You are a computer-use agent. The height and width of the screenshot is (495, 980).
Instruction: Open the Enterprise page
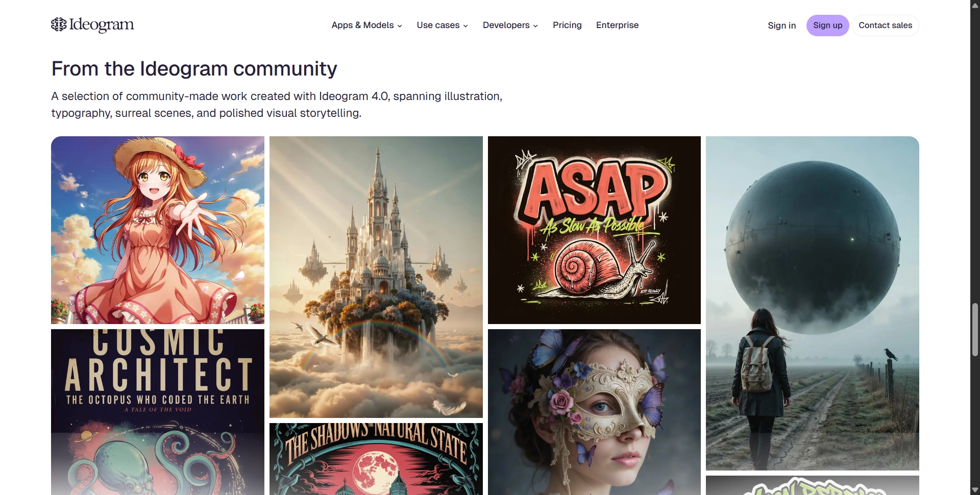click(x=617, y=25)
